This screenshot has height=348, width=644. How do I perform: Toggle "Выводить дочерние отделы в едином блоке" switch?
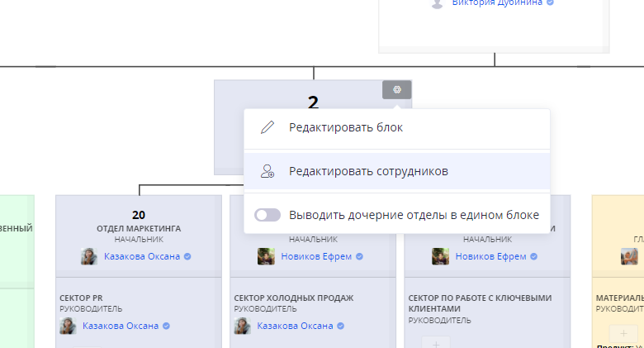(x=268, y=215)
